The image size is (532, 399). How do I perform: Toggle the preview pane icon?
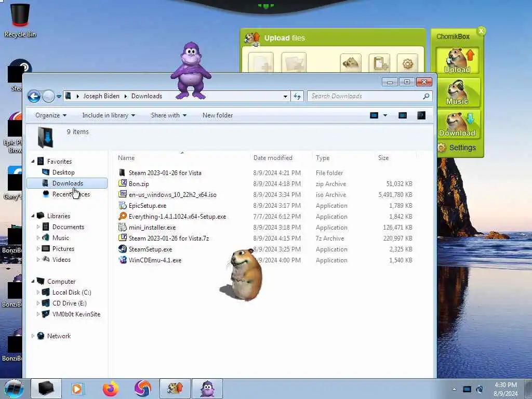[403, 115]
